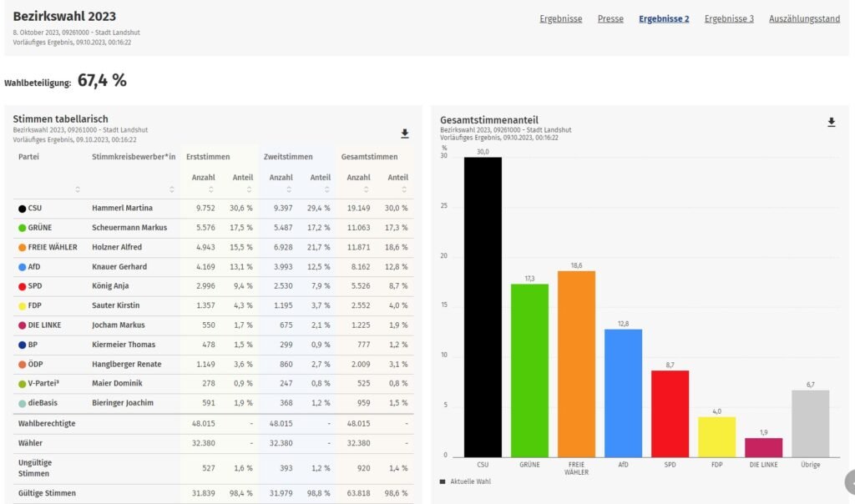This screenshot has width=855, height=504.
Task: Sort by Erststimmen Anzahl arrows
Action: [211, 189]
